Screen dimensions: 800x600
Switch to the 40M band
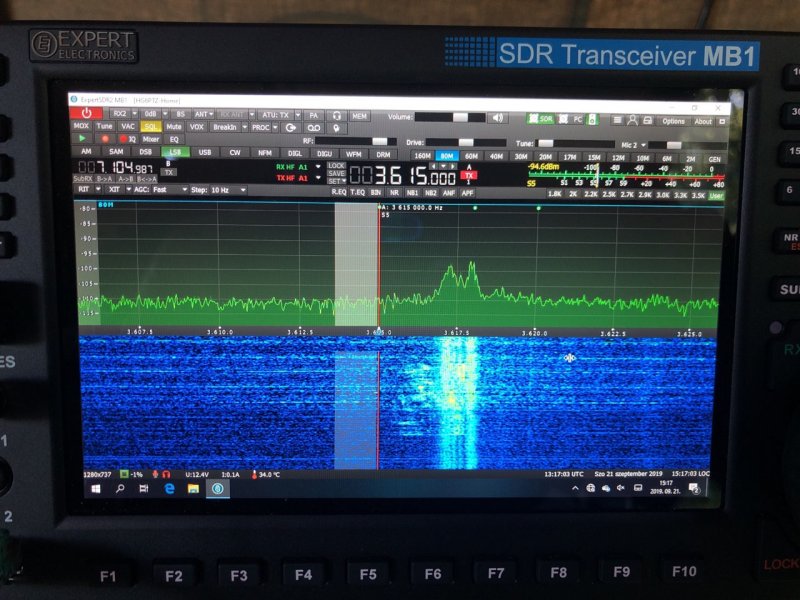pos(496,156)
